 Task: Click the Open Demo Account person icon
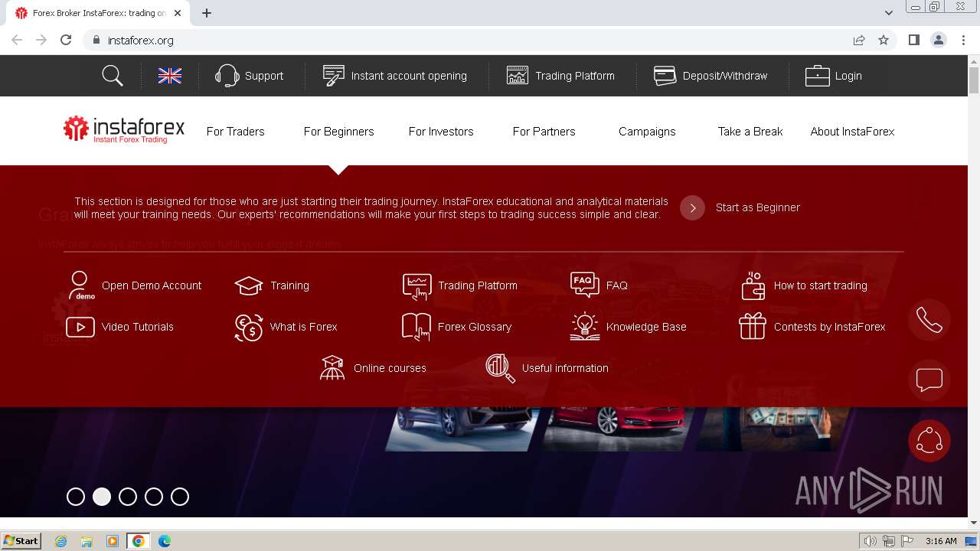point(80,285)
